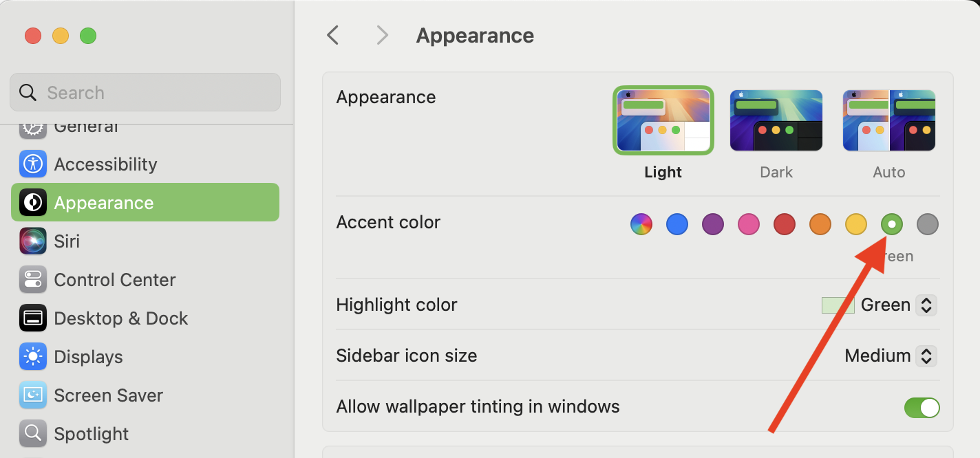Choose the Auto appearance thumbnail
Screen dimensions: 980x458
point(888,121)
